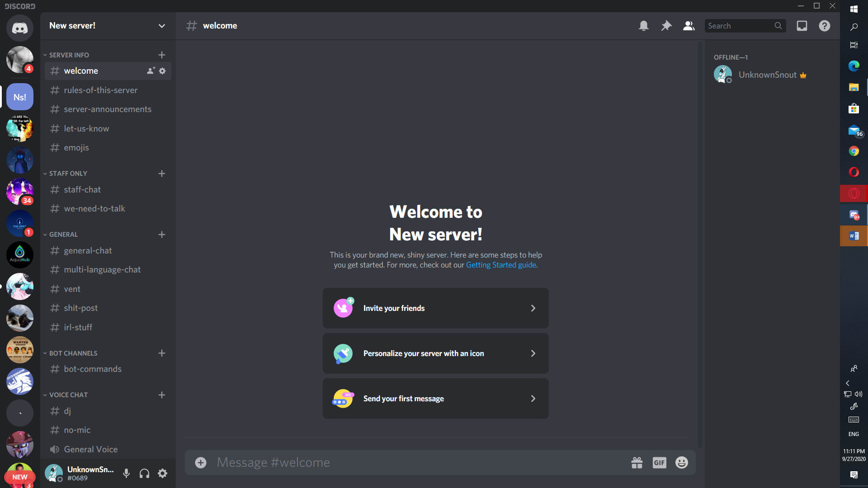
Task: Toggle the Member List visibility
Action: [x=689, y=26]
